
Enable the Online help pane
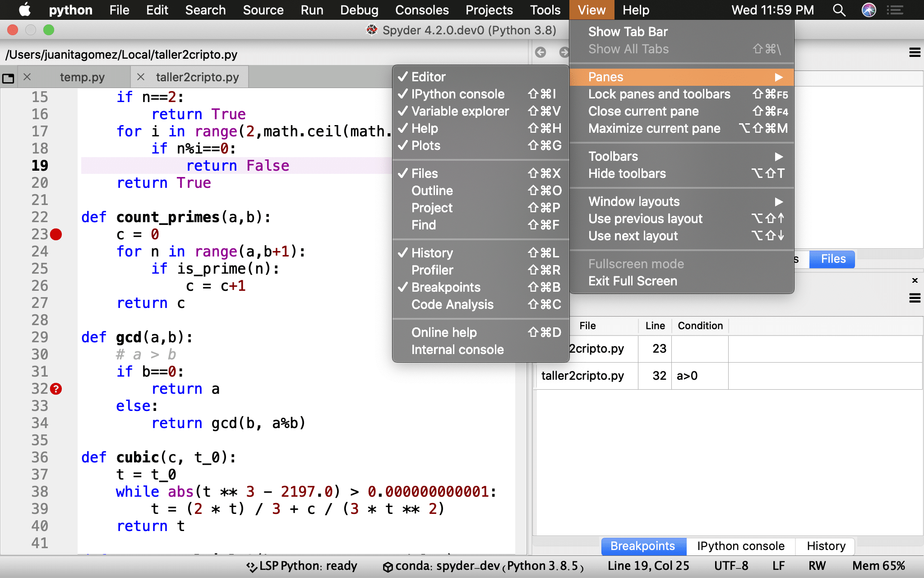click(x=481, y=332)
